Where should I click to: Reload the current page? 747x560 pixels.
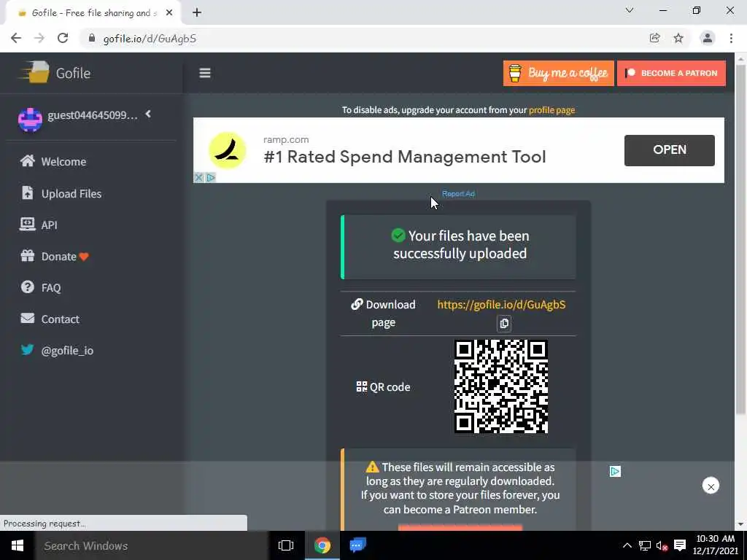(x=63, y=39)
